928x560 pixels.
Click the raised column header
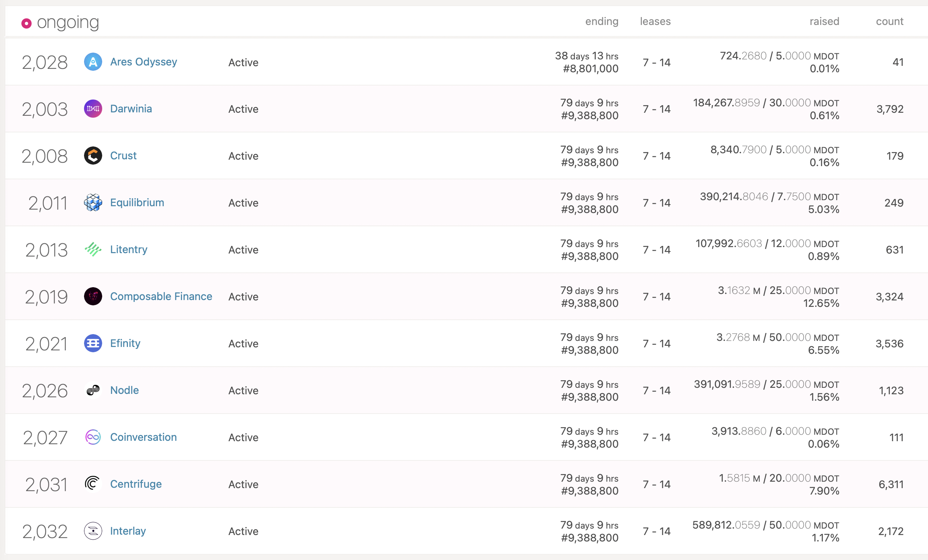[824, 22]
